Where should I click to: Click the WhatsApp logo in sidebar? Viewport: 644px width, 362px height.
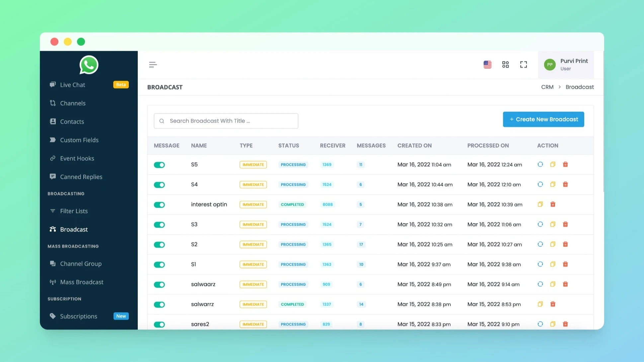pyautogui.click(x=89, y=65)
